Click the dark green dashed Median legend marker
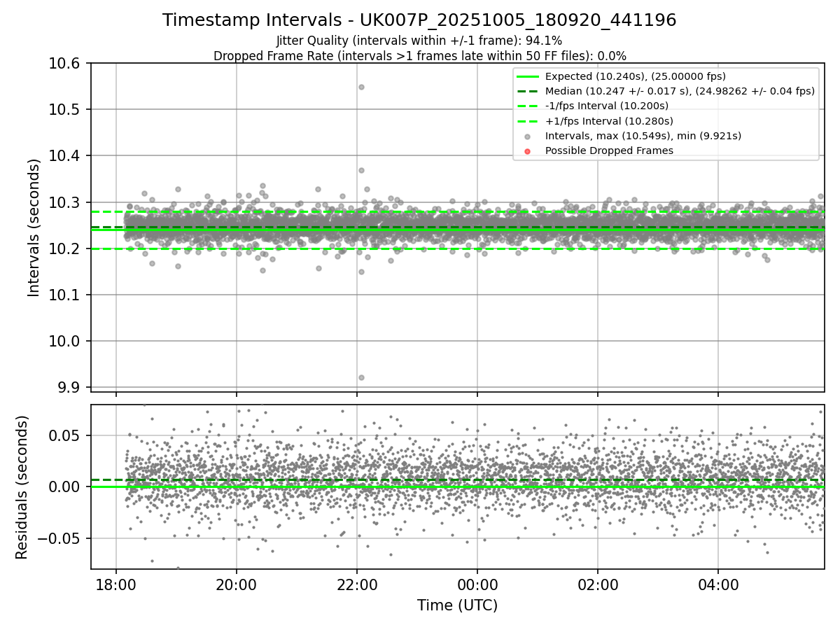This screenshot has width=840, height=630. coord(528,91)
